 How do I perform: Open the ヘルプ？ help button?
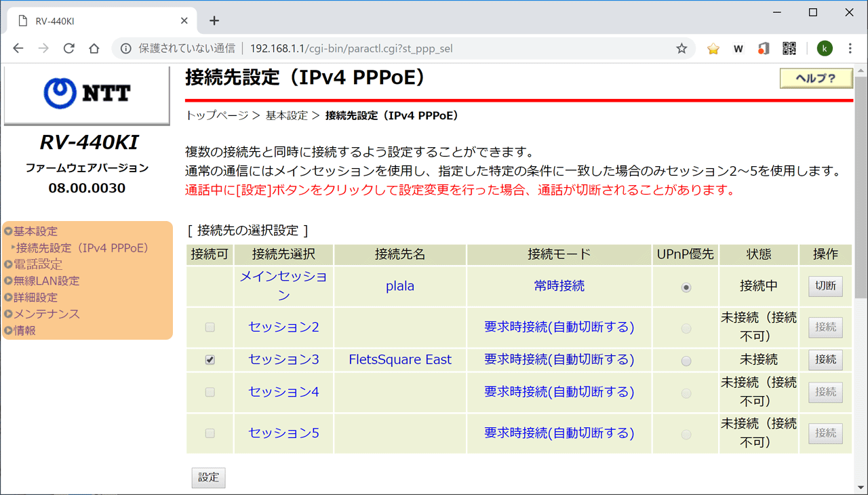(816, 79)
